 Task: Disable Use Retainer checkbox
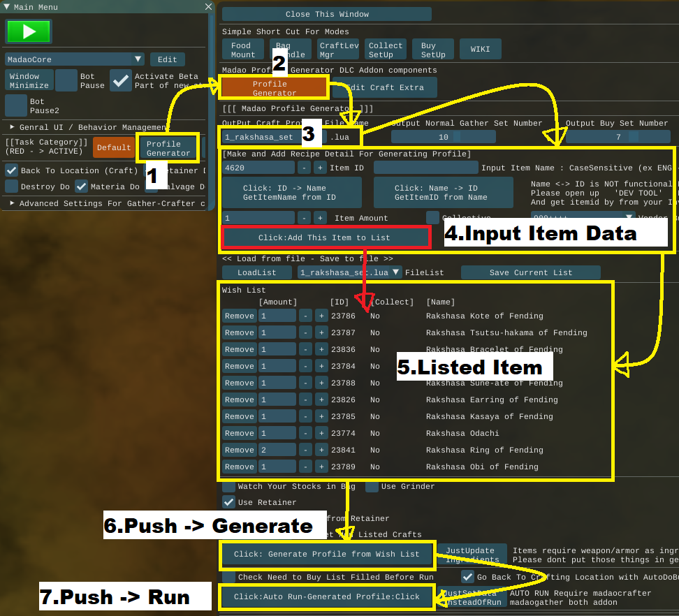coord(228,502)
